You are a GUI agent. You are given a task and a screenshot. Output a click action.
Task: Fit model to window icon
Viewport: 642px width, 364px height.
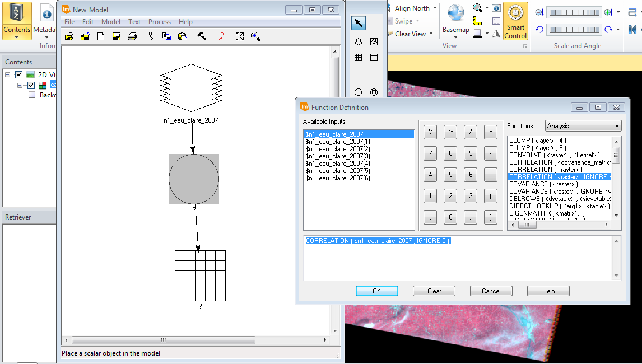(x=240, y=36)
